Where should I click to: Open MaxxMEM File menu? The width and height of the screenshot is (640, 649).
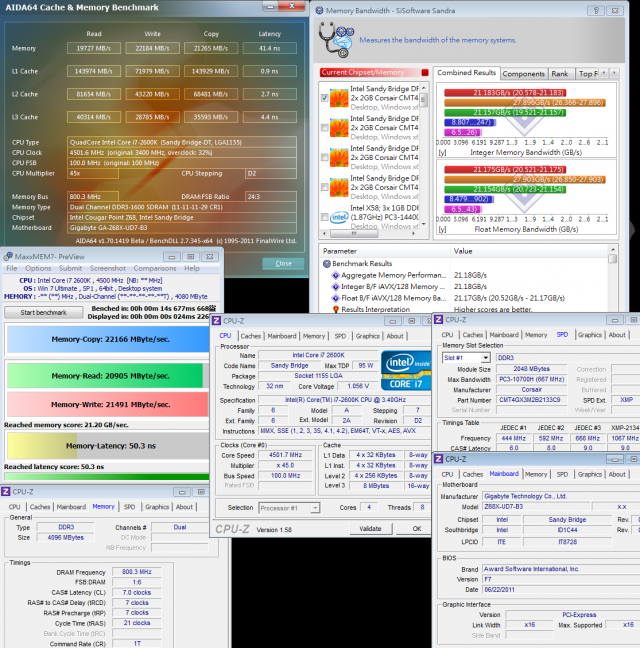pos(12,268)
